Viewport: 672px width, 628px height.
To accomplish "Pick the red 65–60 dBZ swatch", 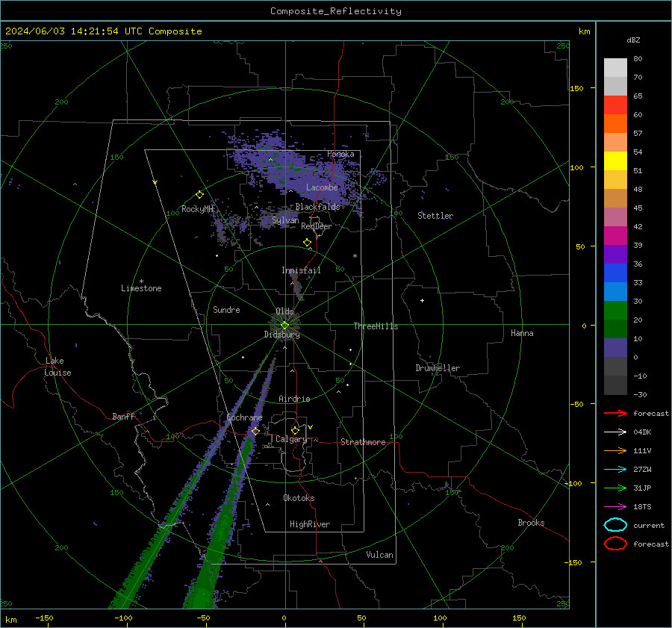I will coord(615,105).
